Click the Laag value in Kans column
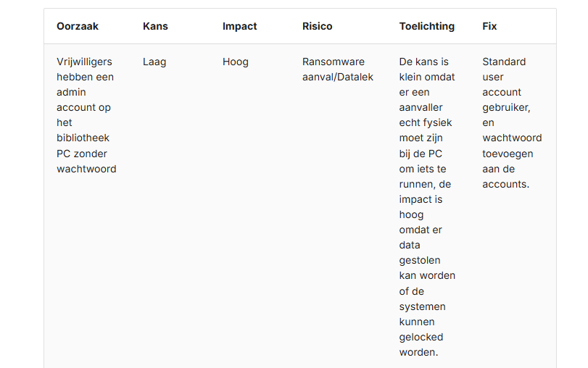This screenshot has height=368, width=588. coord(154,62)
